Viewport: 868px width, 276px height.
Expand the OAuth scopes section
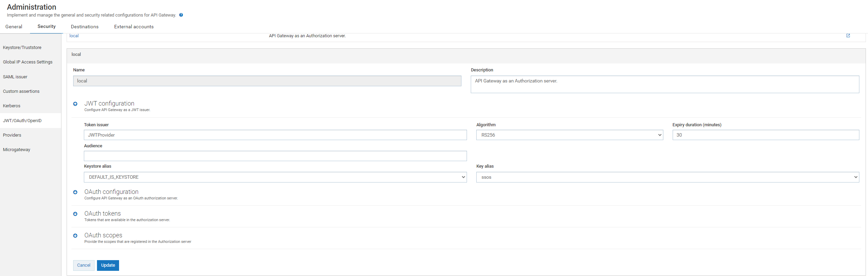tap(75, 236)
